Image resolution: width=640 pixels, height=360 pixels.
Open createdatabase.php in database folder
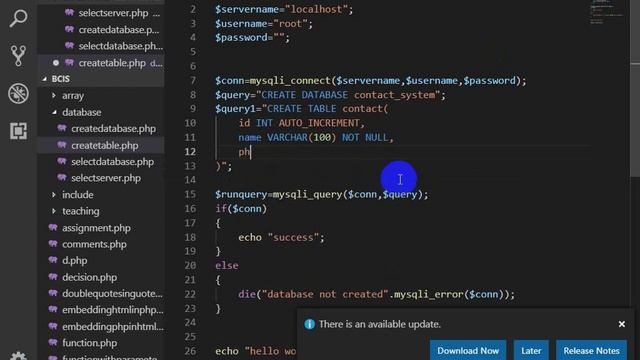113,129
